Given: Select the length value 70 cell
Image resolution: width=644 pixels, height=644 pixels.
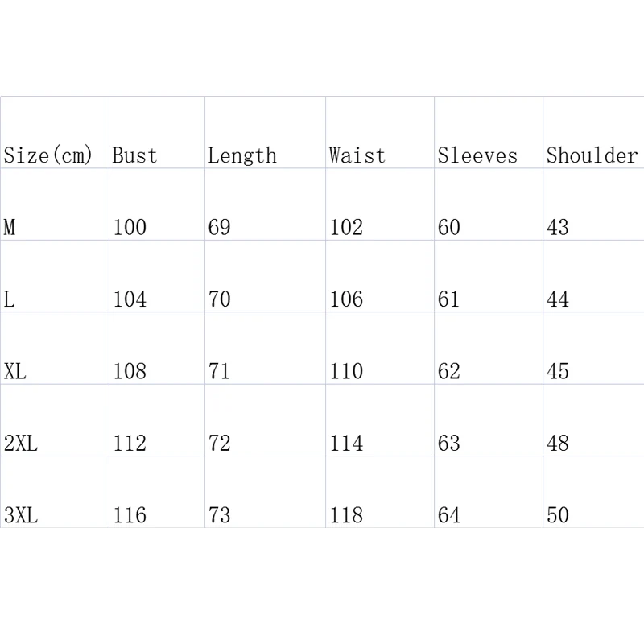Looking at the screenshot, I should point(266,276).
